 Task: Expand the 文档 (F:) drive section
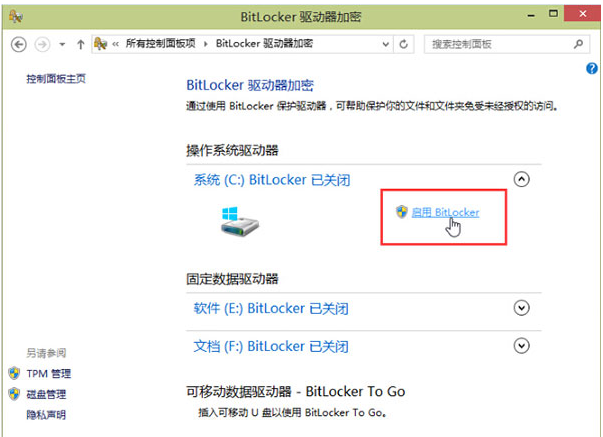tap(521, 345)
